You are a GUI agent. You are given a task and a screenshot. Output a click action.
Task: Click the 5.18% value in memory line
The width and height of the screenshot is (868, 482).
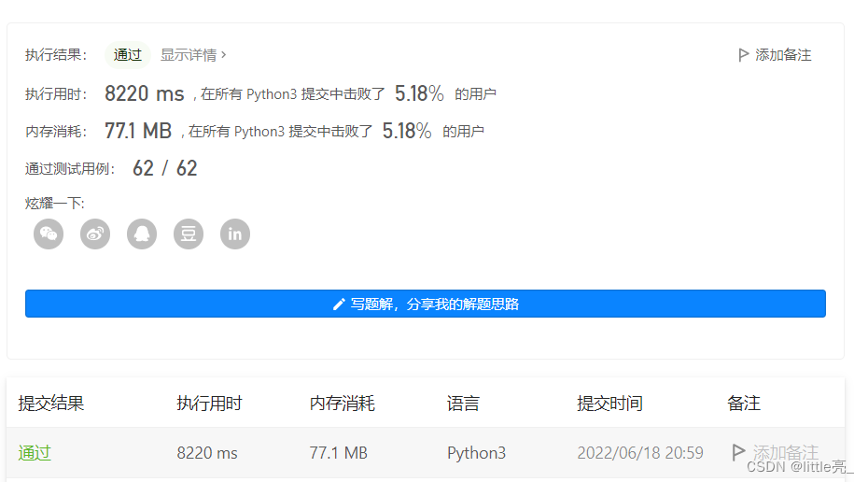407,132
